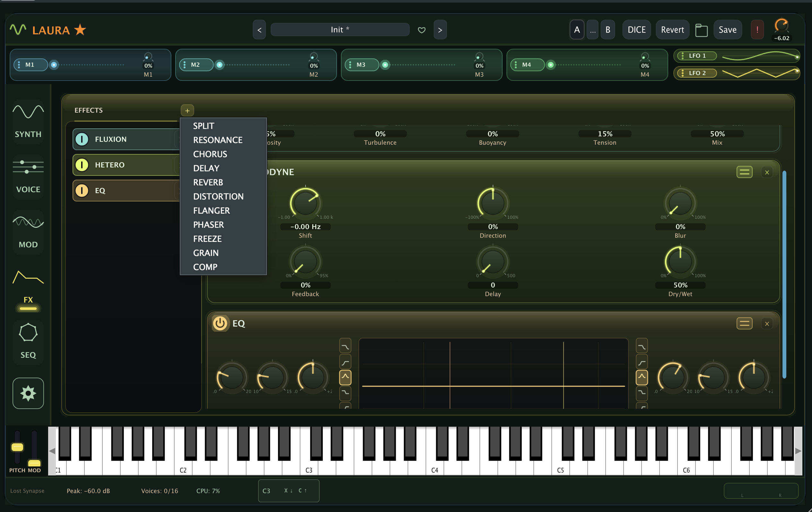Open the VOICE page icon
812x512 pixels.
(28, 177)
